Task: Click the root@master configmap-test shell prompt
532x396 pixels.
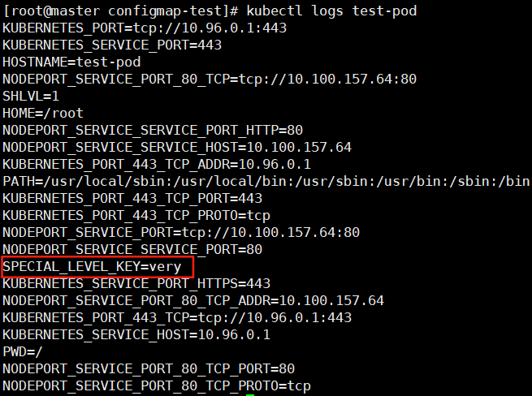Action: [x=120, y=11]
